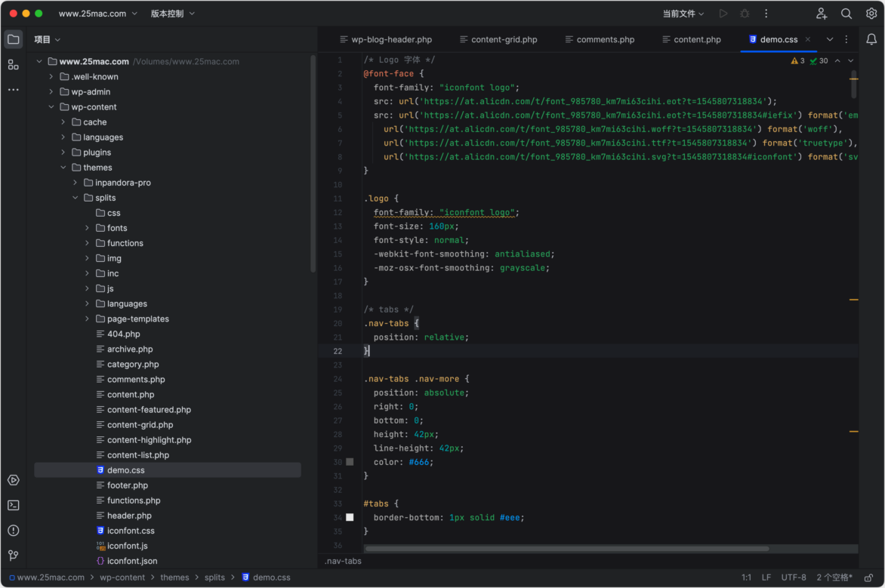885x588 pixels.
Task: Collapse the themes folder
Action: point(63,168)
